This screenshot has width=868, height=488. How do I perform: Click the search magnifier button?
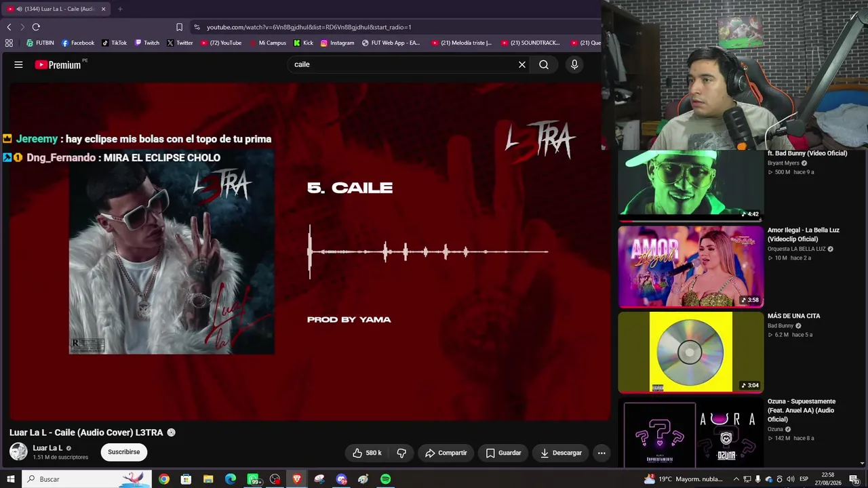tap(544, 64)
